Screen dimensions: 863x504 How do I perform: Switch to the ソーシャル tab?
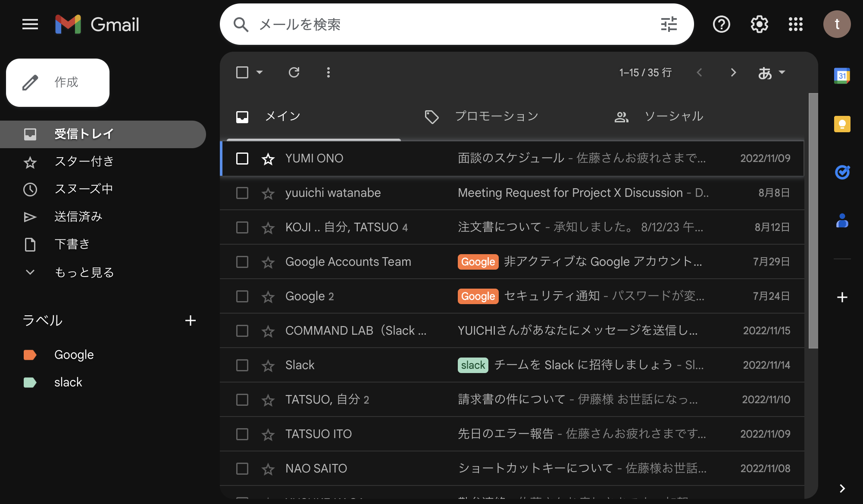pos(673,116)
